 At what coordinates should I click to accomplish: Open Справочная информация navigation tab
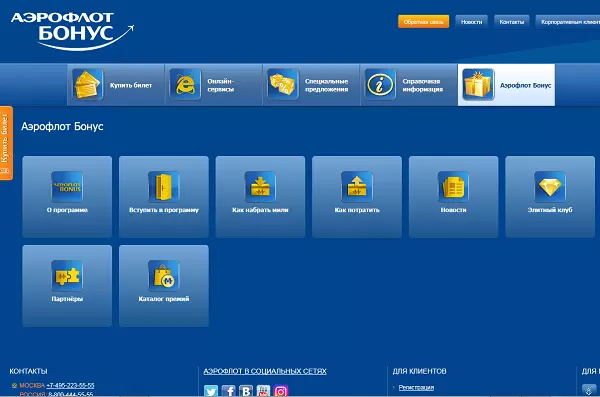point(409,85)
